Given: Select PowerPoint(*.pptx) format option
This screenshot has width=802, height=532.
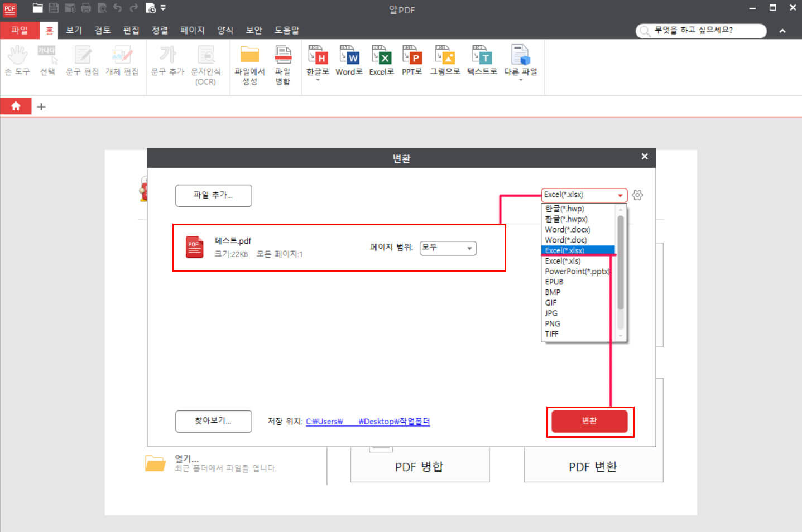Looking at the screenshot, I should click(x=578, y=272).
